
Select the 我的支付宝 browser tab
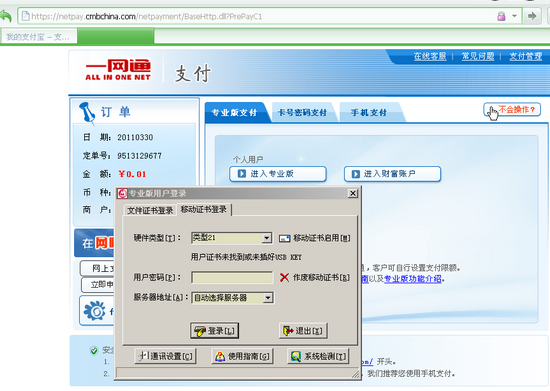click(39, 37)
